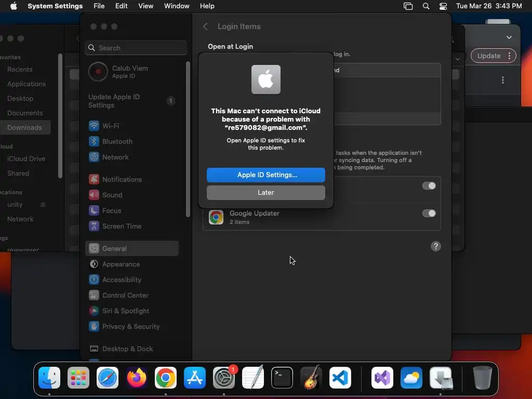Viewport: 532px width, 399px height.
Task: Select General in settings sidebar
Action: [x=132, y=248]
